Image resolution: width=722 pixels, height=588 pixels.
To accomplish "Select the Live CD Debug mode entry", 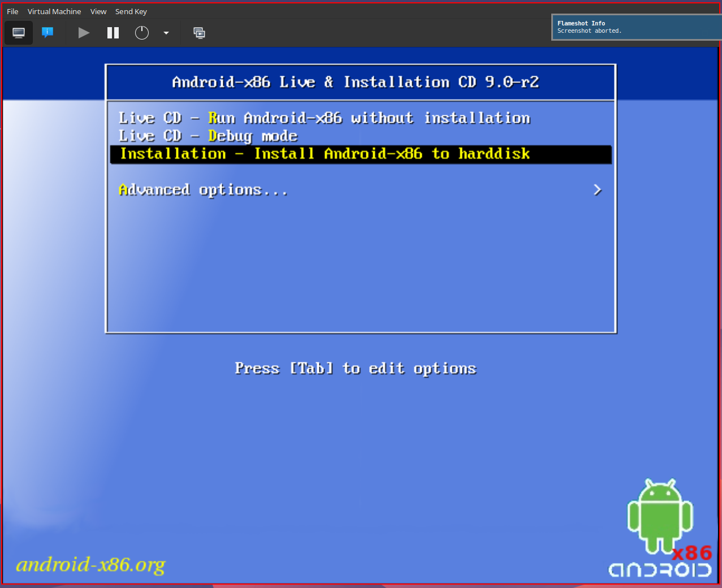I will point(207,136).
